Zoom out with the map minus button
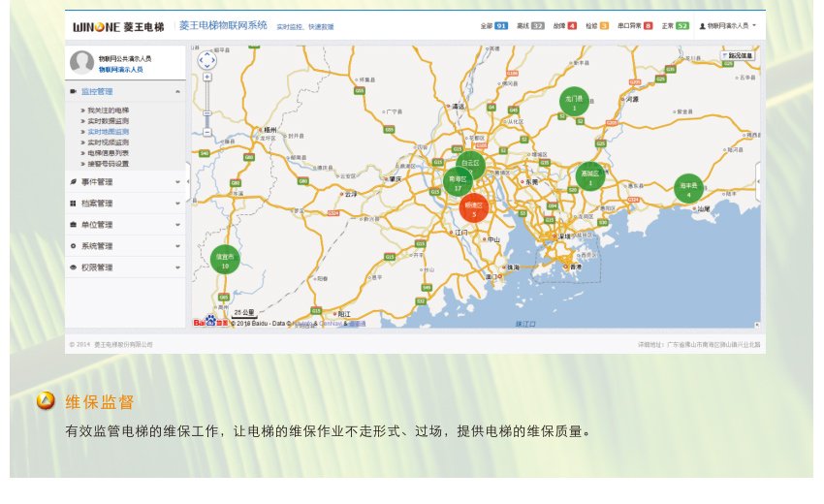The width and height of the screenshot is (824, 504). click(207, 132)
